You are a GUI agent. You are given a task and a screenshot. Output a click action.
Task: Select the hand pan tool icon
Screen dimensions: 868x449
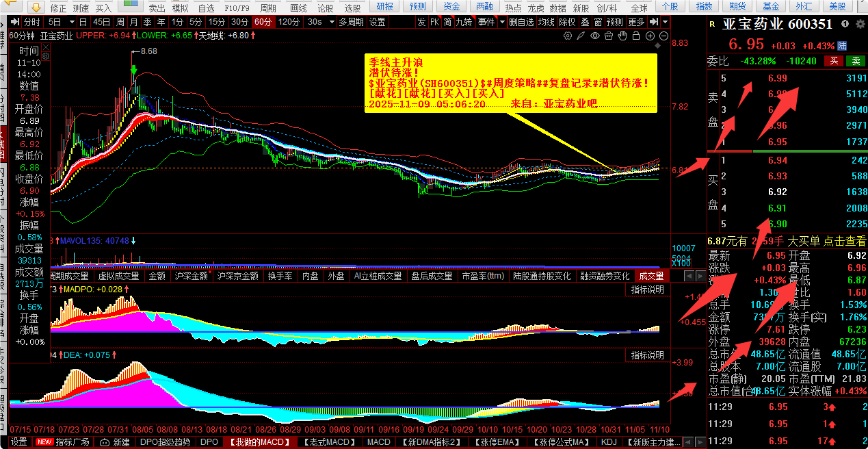pos(622,36)
